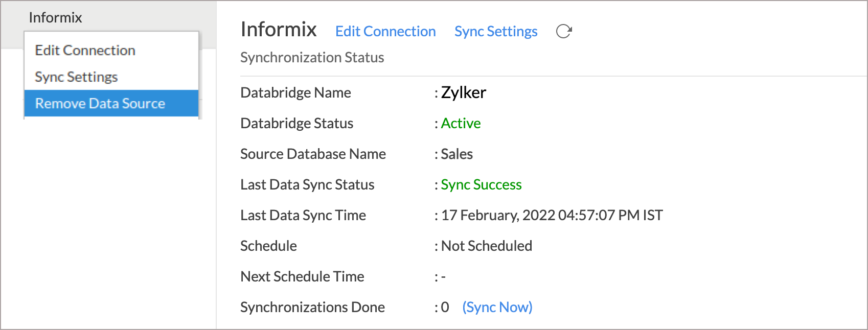This screenshot has height=330, width=868.
Task: Select Remove Data Source menu entry
Action: (x=111, y=103)
